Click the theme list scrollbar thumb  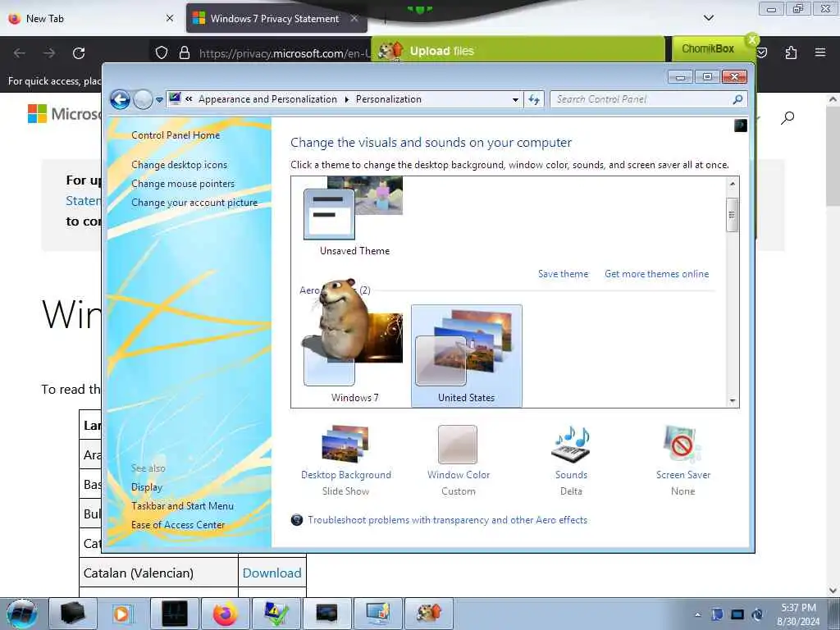(733, 215)
